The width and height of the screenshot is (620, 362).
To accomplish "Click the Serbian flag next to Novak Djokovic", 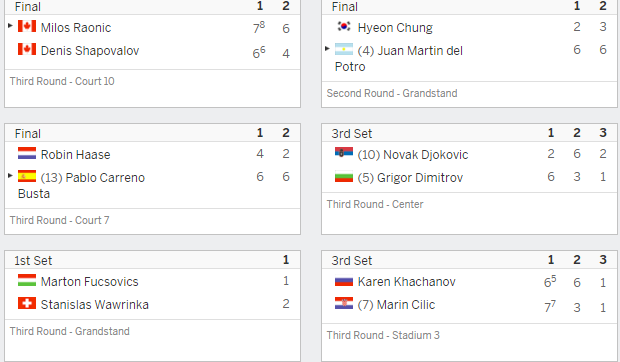I will (344, 153).
